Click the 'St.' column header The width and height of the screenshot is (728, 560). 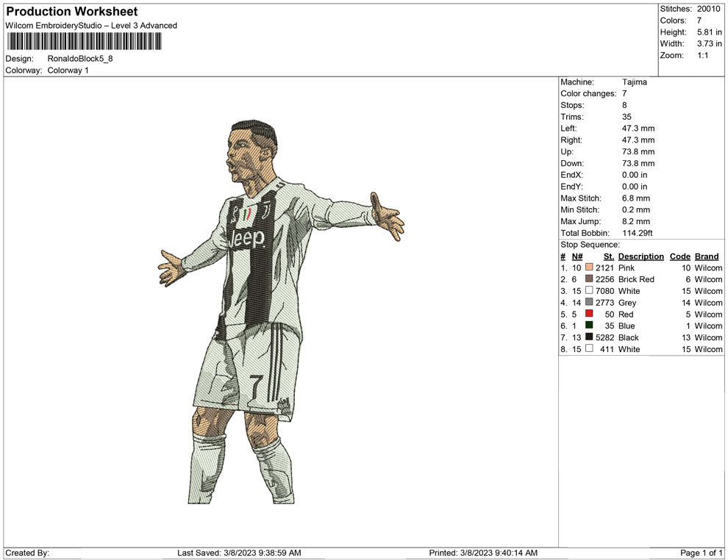(609, 256)
